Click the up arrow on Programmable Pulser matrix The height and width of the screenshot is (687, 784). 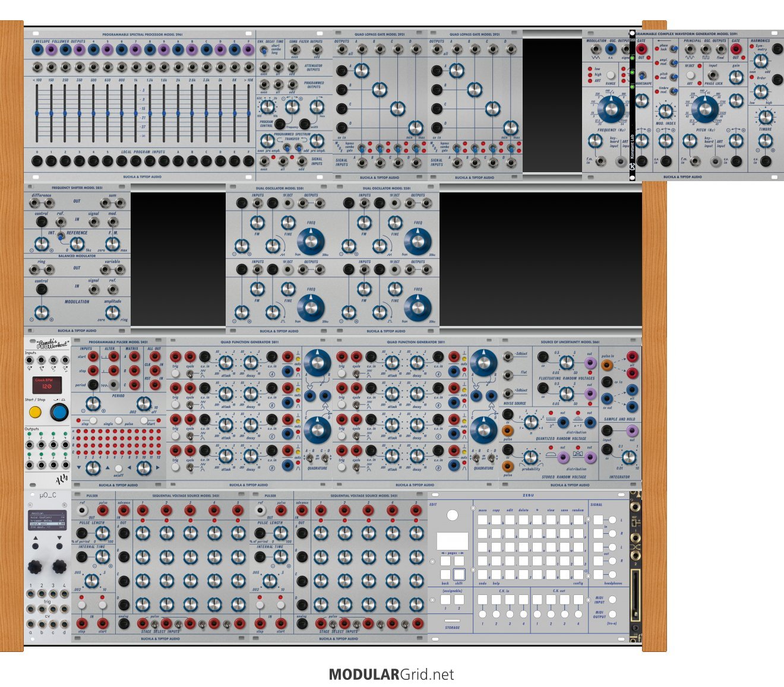108,468
